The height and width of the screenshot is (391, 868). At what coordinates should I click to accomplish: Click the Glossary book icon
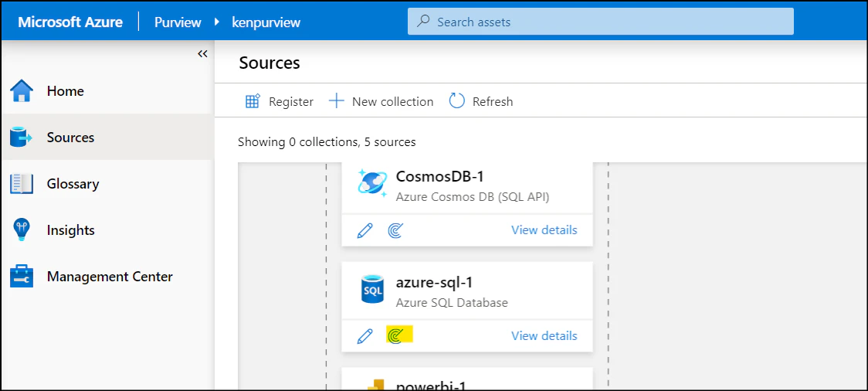22,184
